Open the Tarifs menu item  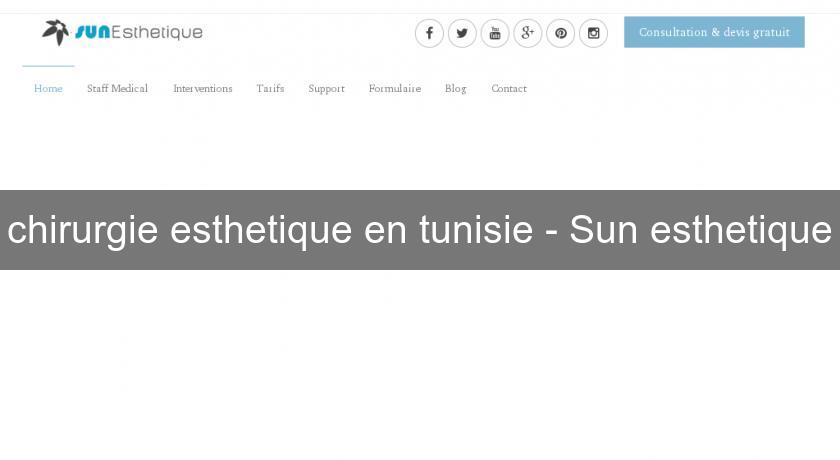coord(270,88)
